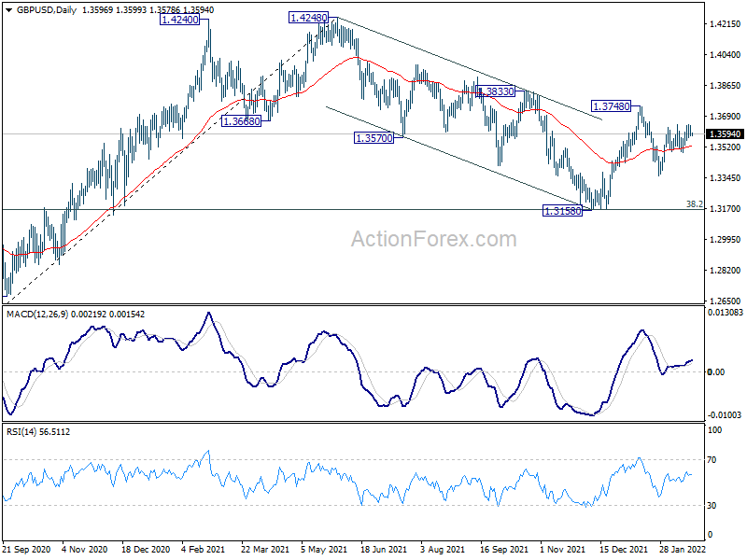Select the 1.35700 price label
This screenshot has width=747, height=560.
[374, 138]
